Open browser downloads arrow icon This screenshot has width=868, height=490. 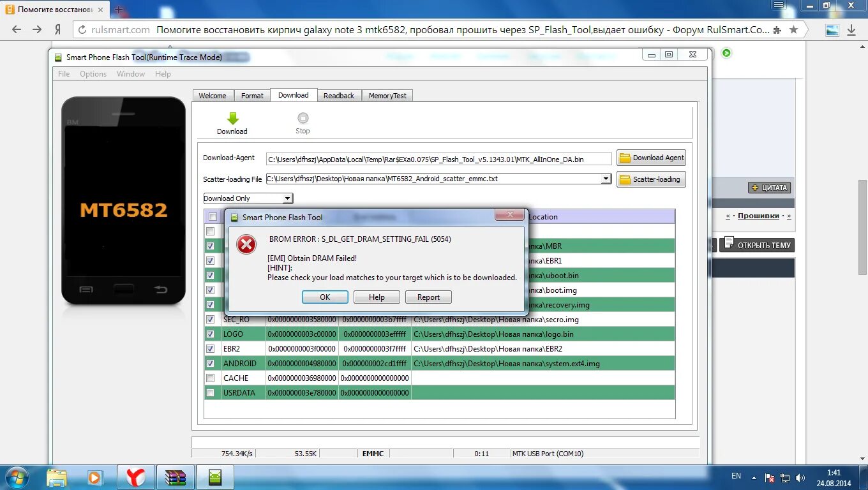pos(851,30)
